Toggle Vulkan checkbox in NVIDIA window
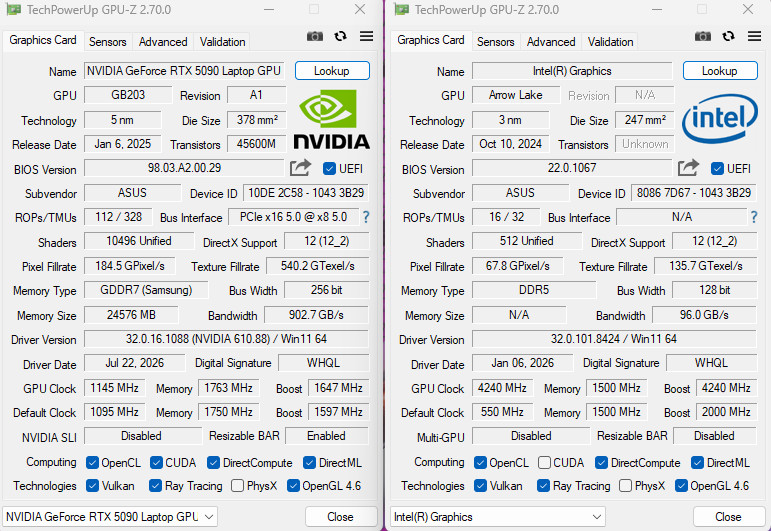 [92, 486]
